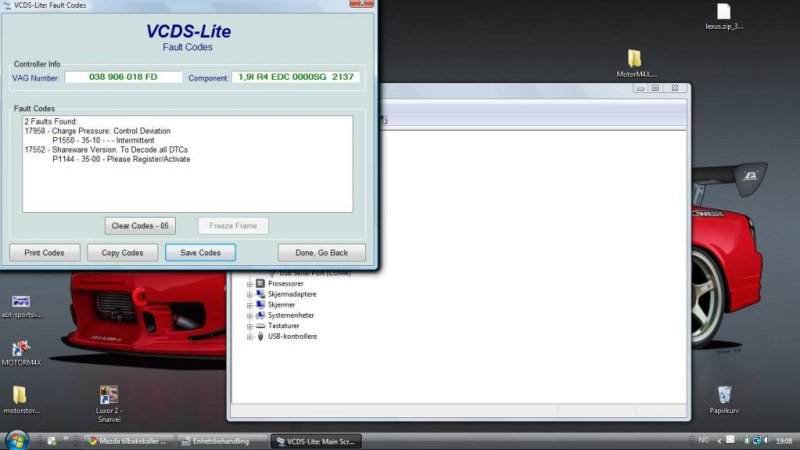
Task: Open the lexus.zip file on desktop
Action: click(723, 13)
